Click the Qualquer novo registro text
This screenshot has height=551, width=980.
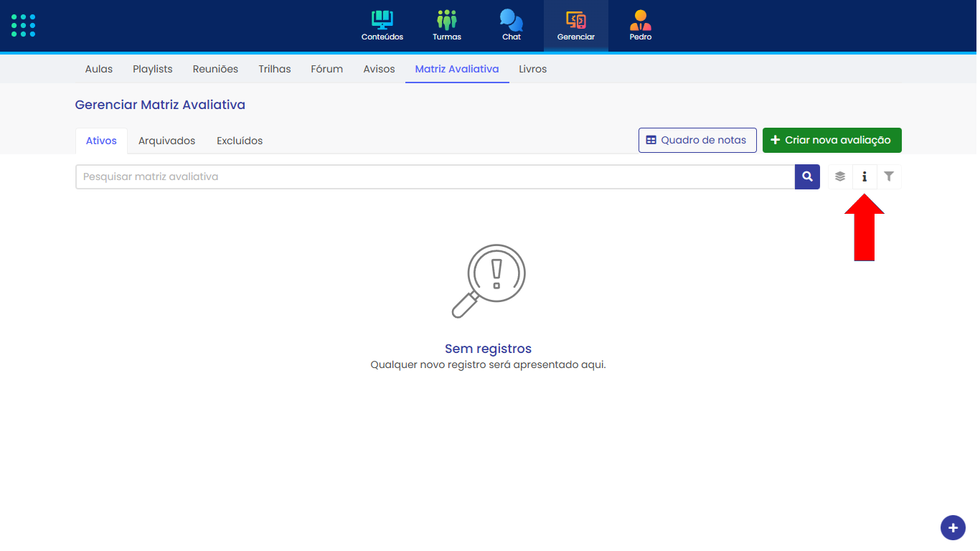488,364
